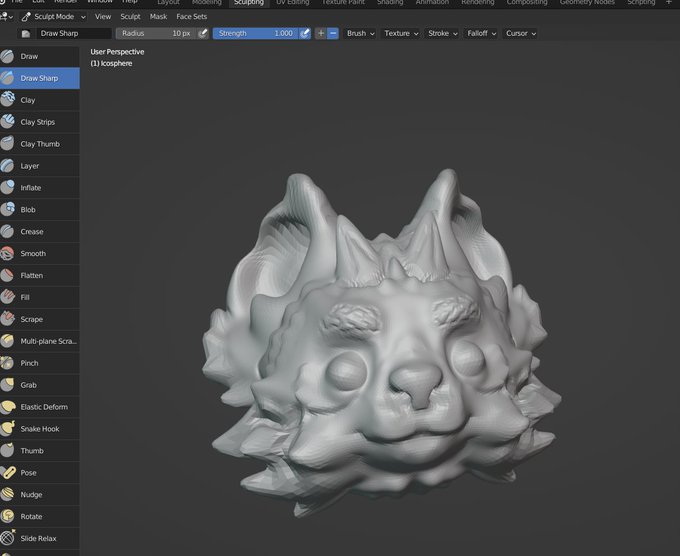Click the Strength slider field
The height and width of the screenshot is (556, 680).
(x=256, y=33)
